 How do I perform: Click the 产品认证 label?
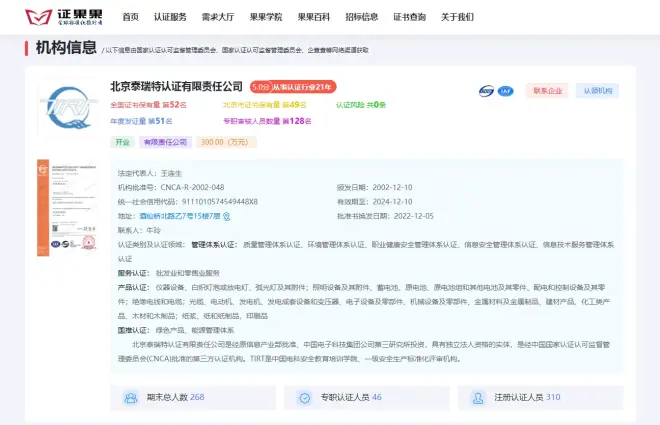(134, 287)
